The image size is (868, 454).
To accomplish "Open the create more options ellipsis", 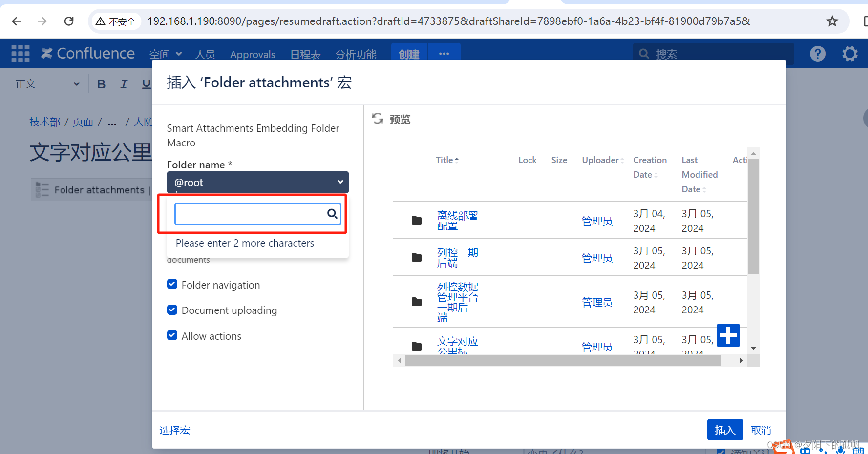I will coord(444,54).
